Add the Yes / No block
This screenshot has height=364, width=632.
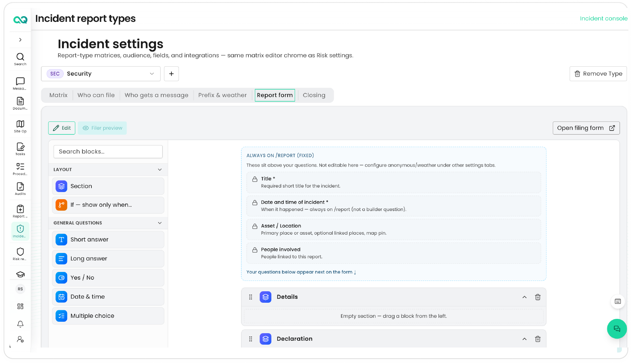[108, 278]
